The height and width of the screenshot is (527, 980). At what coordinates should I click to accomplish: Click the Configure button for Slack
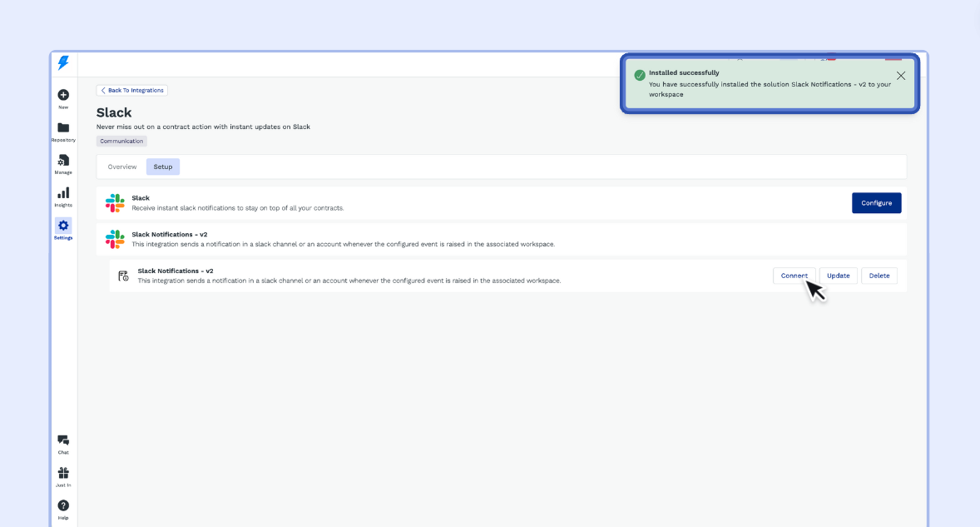(x=876, y=202)
